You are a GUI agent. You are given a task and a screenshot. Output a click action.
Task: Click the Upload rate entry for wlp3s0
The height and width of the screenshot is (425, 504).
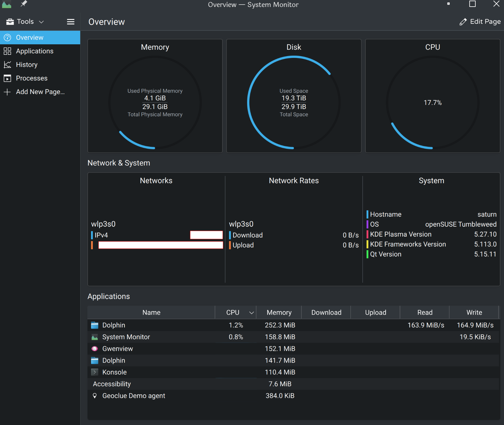click(294, 245)
